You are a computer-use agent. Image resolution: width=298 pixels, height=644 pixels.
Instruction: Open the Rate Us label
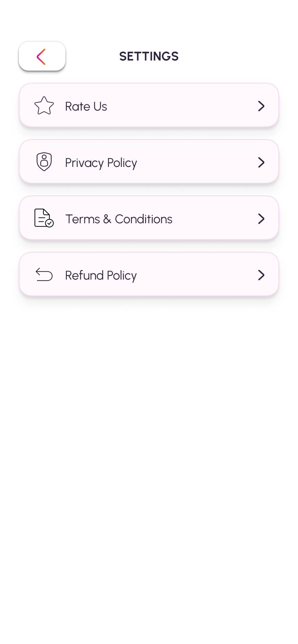86,106
